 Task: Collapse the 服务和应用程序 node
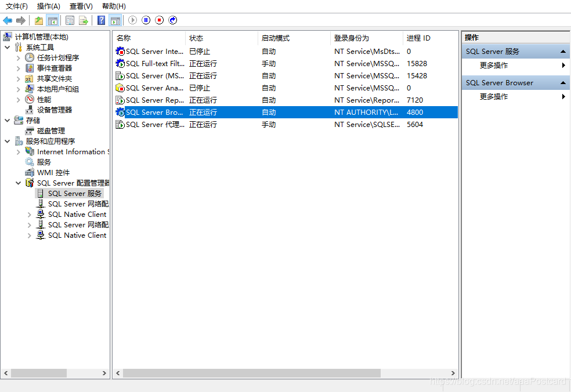pos(7,141)
